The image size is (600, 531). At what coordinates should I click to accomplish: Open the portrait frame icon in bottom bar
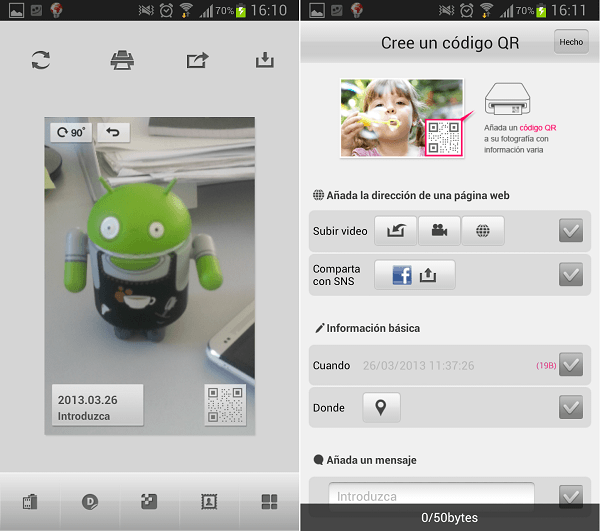[209, 502]
